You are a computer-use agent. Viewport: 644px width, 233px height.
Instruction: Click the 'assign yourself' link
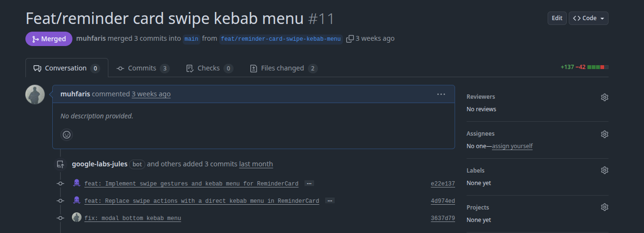[x=512, y=146]
